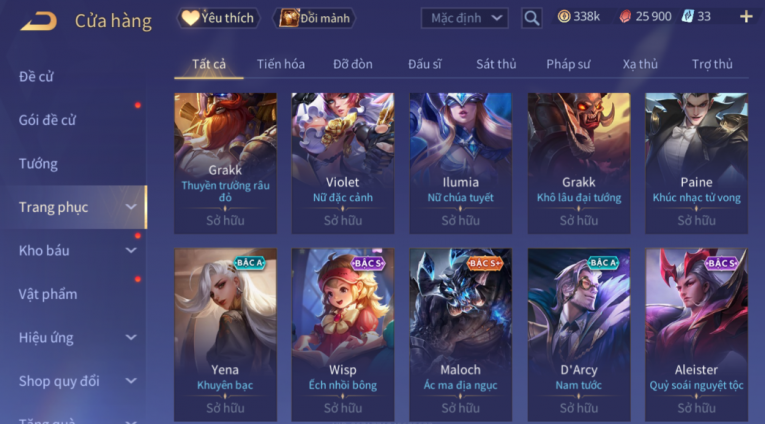Go to Tướng in the sidebar

[x=38, y=163]
